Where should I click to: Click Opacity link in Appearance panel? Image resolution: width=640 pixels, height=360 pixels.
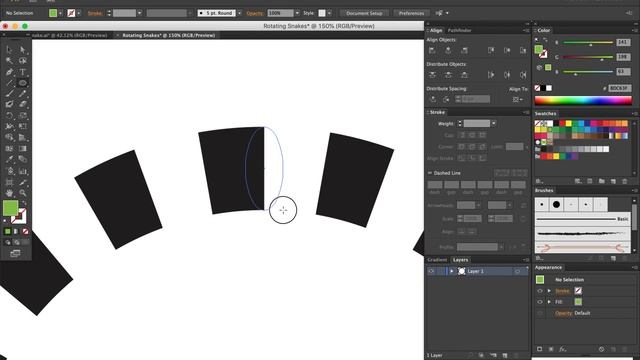pos(563,313)
